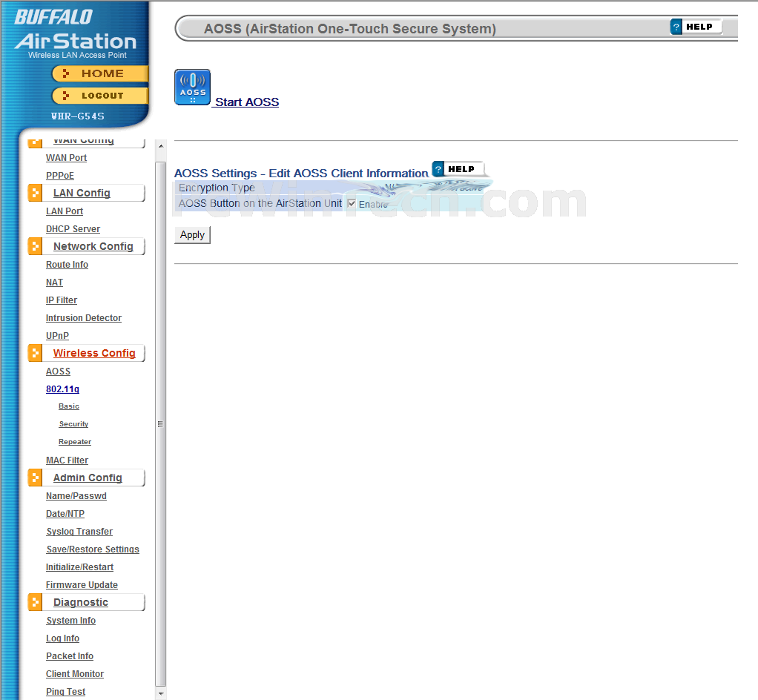This screenshot has width=758, height=700.
Task: Open the IP Filter page
Action: (x=62, y=300)
